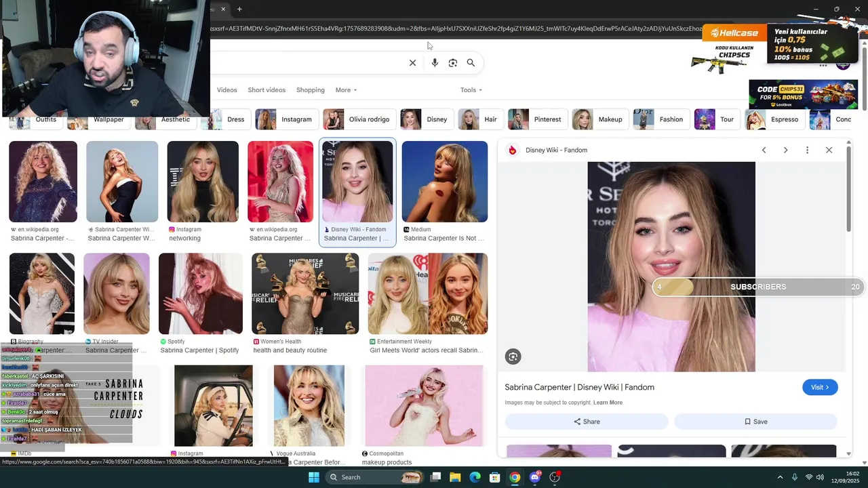
Task: Click the magnifier search icon in search bar
Action: click(471, 63)
